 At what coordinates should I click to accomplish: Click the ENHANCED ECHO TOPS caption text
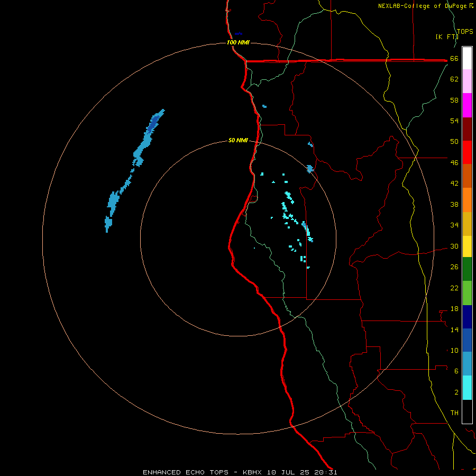[x=186, y=472]
